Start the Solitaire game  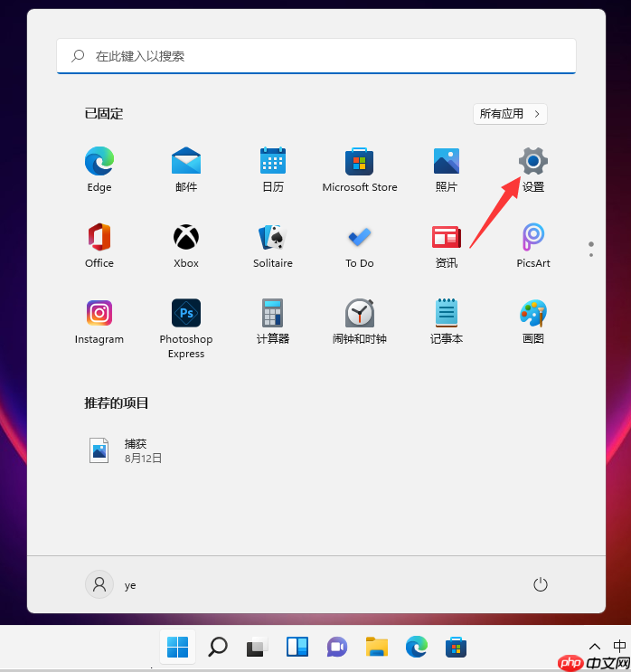[273, 246]
